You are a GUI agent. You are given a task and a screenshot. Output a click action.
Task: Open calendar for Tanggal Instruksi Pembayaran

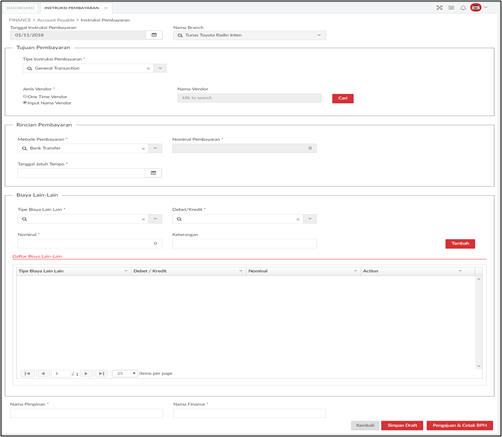point(154,35)
